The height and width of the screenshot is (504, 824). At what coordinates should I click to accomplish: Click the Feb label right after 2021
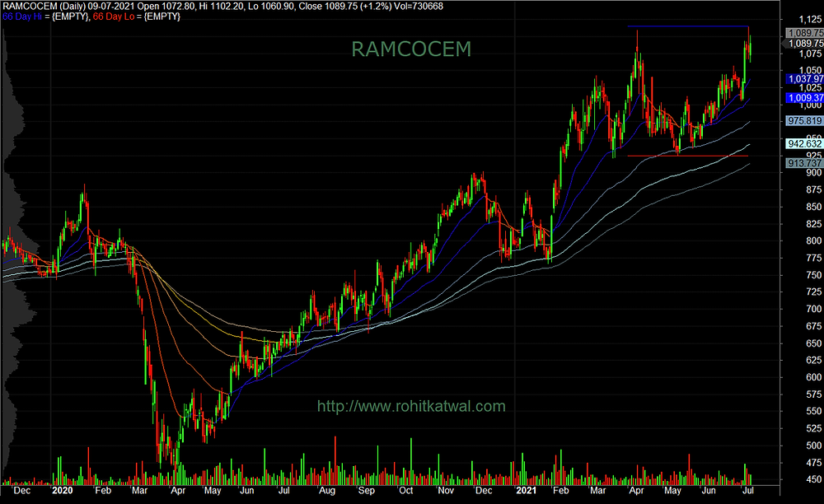pyautogui.click(x=560, y=490)
